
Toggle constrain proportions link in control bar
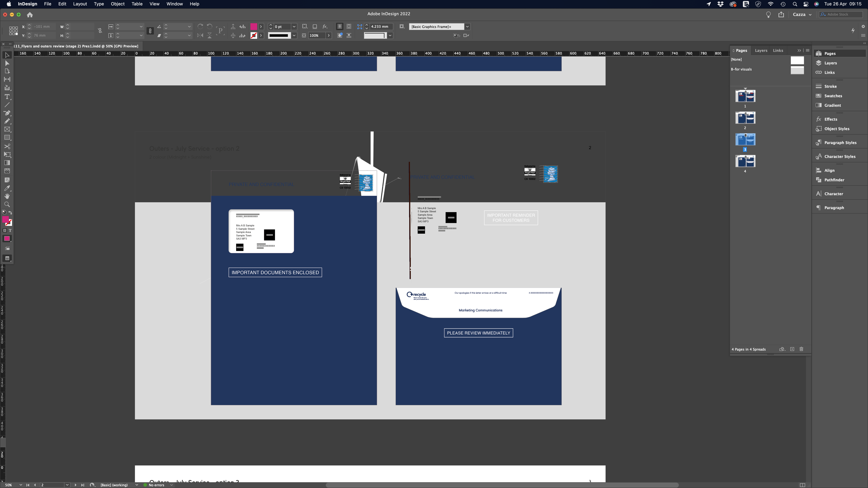point(100,30)
